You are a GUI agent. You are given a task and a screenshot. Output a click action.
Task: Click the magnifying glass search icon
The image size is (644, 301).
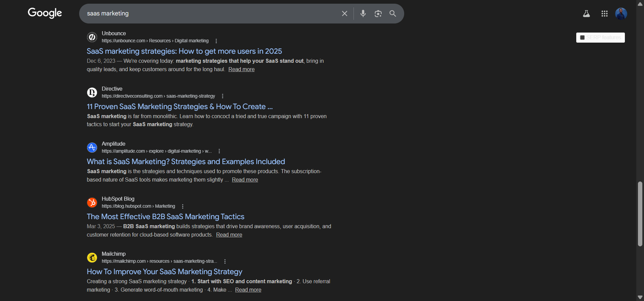[393, 13]
